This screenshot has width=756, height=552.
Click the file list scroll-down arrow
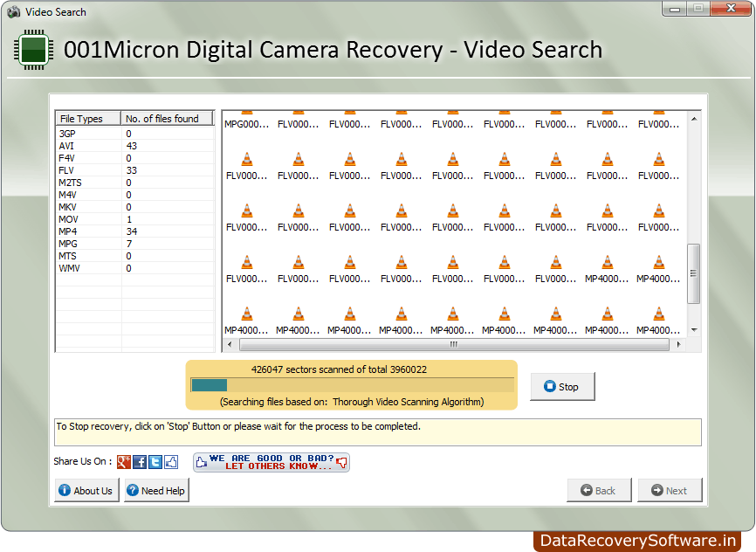(x=694, y=330)
